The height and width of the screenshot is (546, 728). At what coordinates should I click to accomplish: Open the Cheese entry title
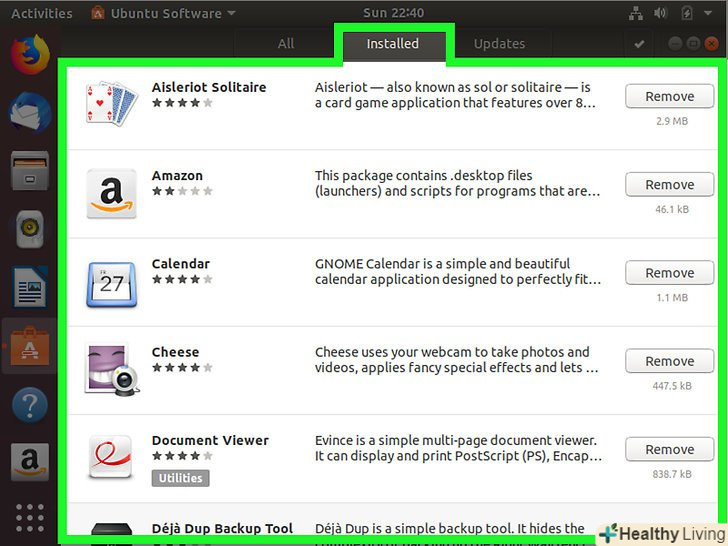pyautogui.click(x=176, y=352)
